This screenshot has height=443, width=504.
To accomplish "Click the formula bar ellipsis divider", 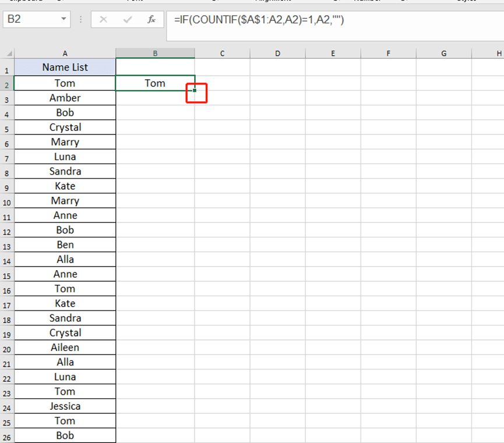I will pos(81,19).
